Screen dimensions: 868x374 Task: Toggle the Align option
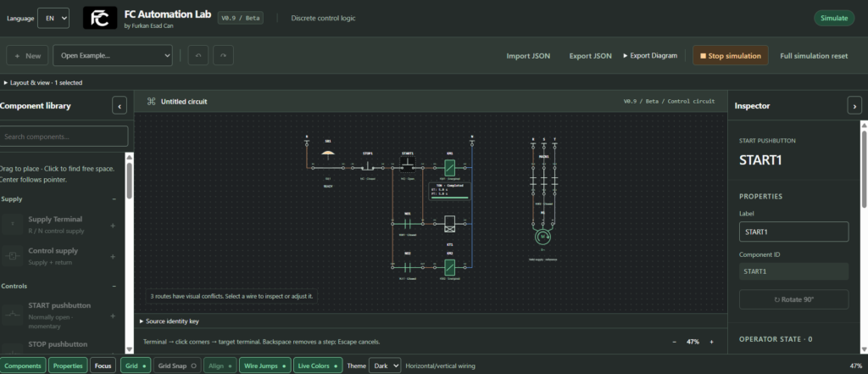[x=220, y=366]
